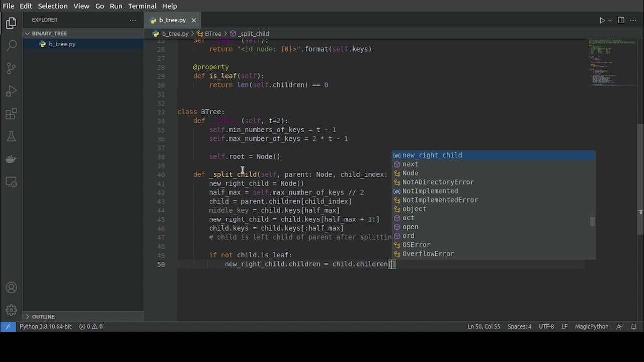Open the remote window indicator

tap(8, 326)
